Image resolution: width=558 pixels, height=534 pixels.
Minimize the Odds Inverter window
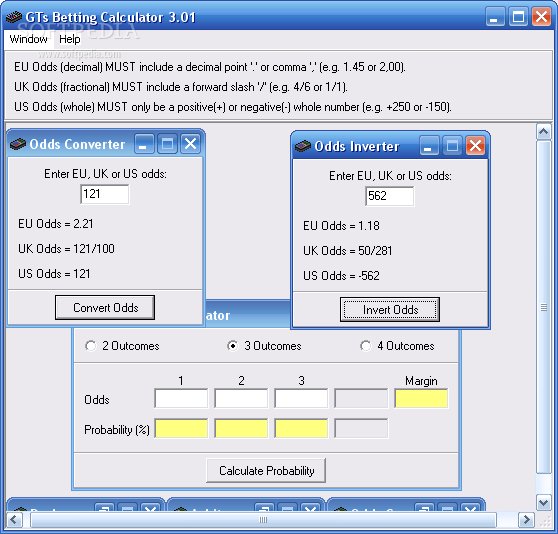point(429,146)
